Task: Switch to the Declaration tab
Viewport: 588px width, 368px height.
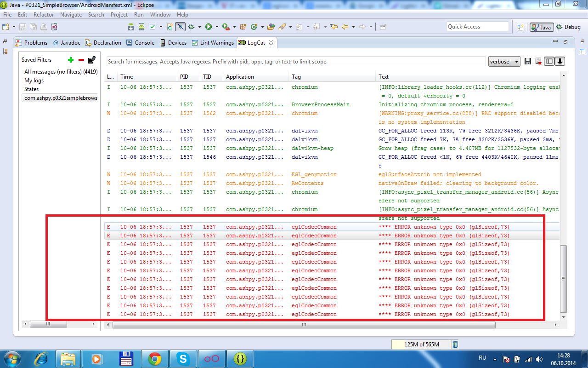Action: 103,43
